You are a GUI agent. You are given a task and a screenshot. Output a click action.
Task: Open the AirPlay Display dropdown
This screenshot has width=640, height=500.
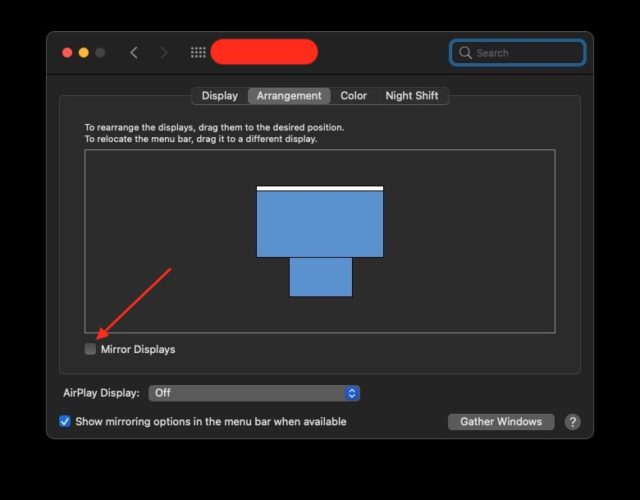click(254, 393)
